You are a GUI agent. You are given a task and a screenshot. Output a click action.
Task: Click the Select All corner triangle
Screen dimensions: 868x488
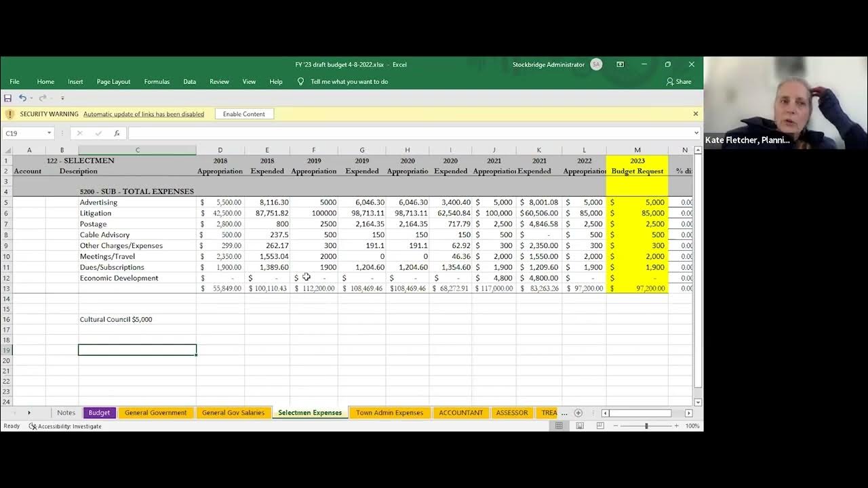pyautogui.click(x=7, y=150)
